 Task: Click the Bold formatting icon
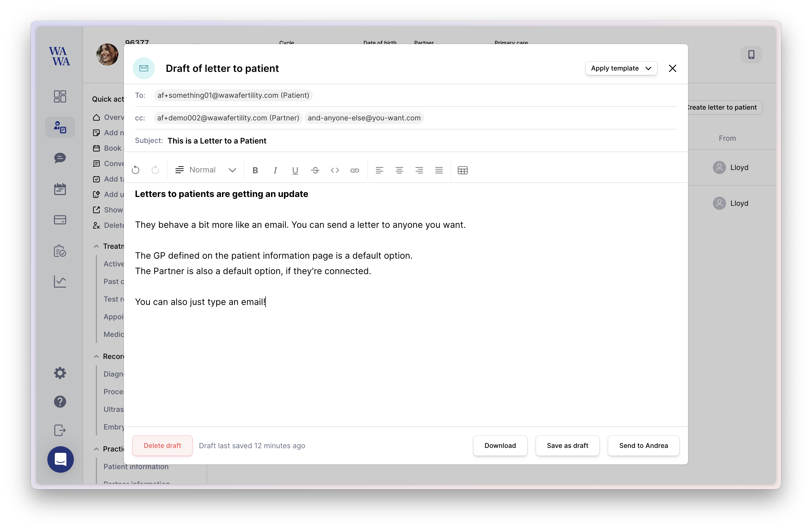coord(256,171)
